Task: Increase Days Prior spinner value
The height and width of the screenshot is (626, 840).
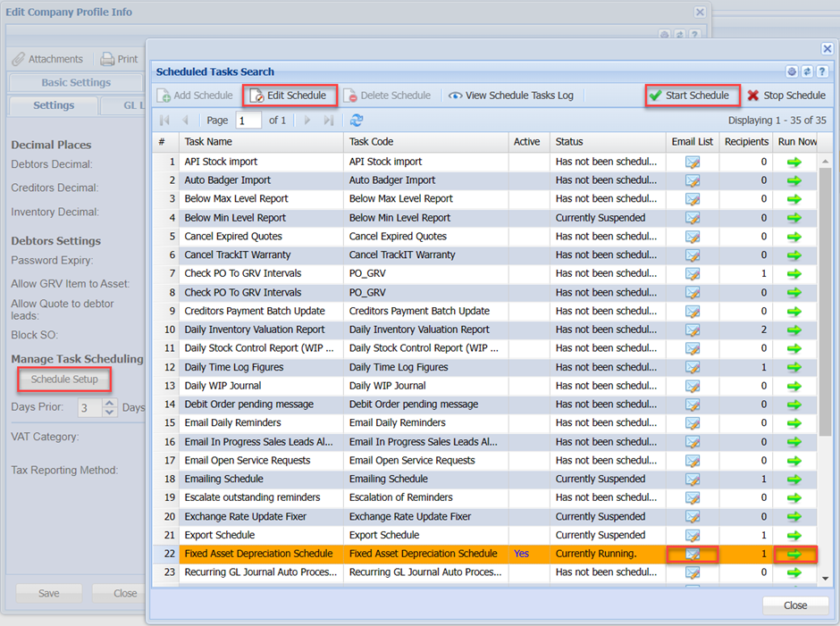Action: 109,404
